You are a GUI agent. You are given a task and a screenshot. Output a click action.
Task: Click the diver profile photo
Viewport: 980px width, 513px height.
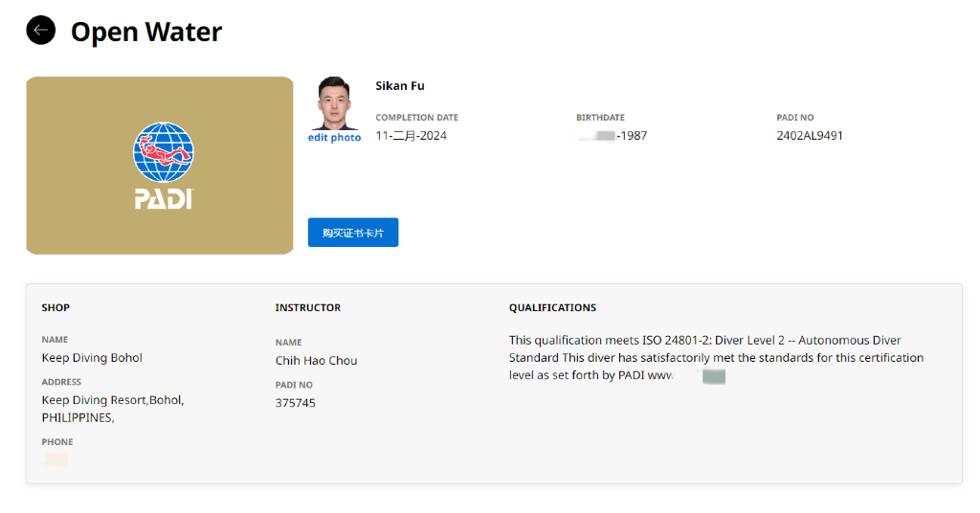tap(334, 103)
